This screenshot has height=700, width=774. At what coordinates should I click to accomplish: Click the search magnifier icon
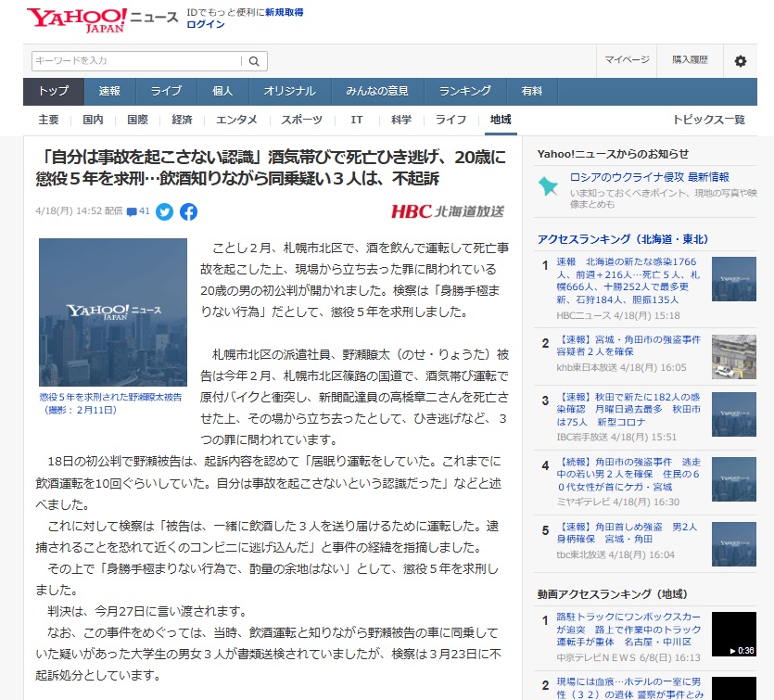click(254, 61)
